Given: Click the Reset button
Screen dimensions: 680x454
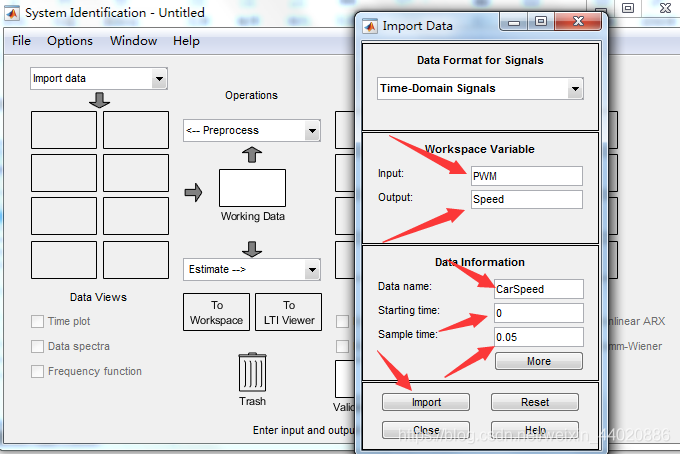Looking at the screenshot, I should [535, 402].
